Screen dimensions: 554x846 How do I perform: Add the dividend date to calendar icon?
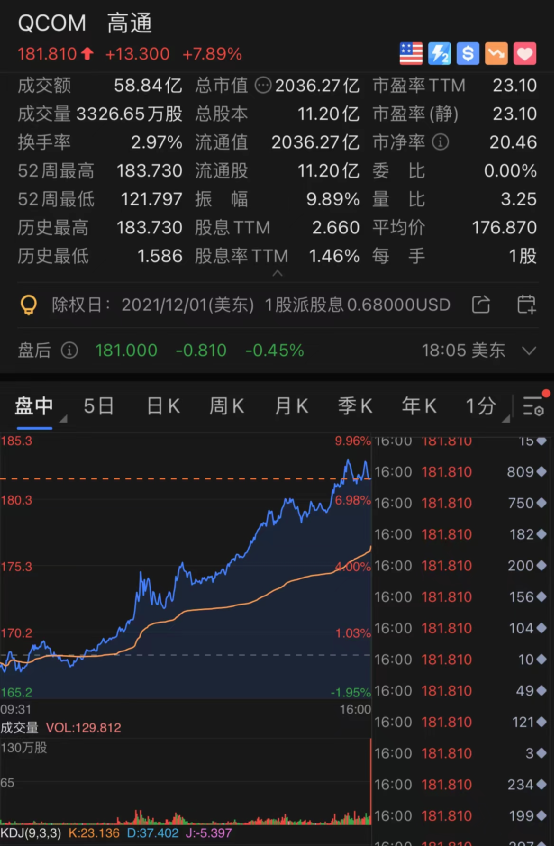click(526, 305)
